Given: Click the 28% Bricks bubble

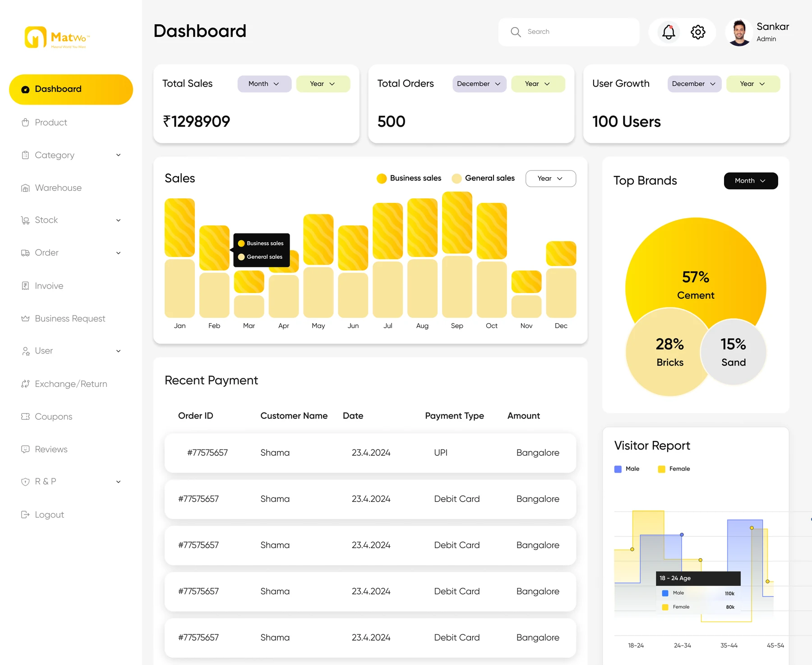Looking at the screenshot, I should pos(670,352).
